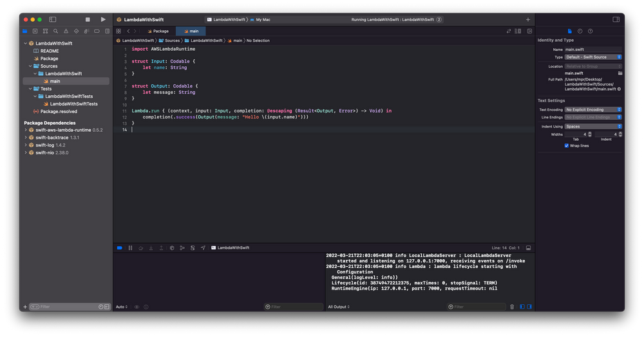Toggle breakpoints activation in debug bar

tap(120, 248)
